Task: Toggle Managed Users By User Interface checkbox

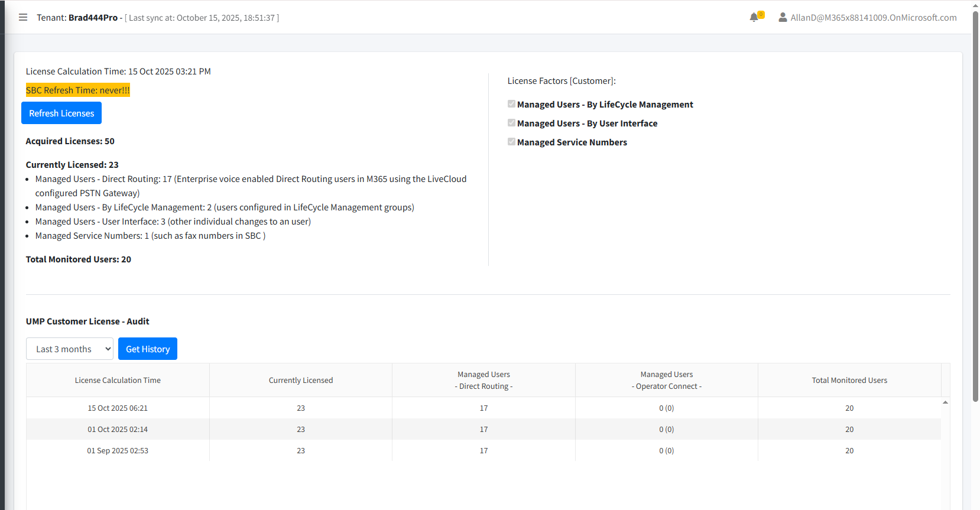Action: point(511,123)
